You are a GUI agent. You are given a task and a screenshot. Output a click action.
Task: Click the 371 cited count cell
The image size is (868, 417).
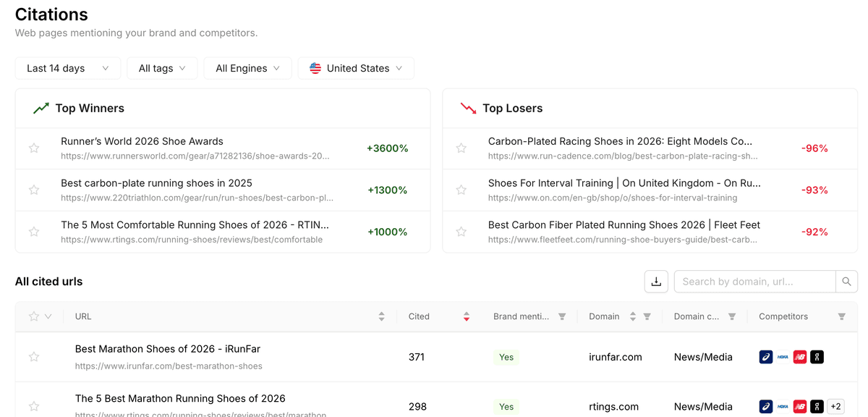pyautogui.click(x=417, y=357)
